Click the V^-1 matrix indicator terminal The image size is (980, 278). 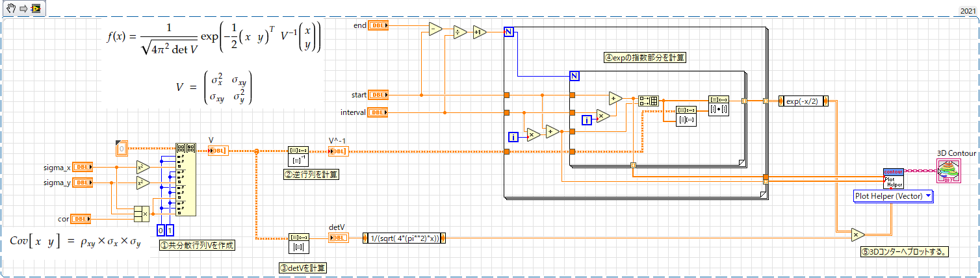[339, 151]
